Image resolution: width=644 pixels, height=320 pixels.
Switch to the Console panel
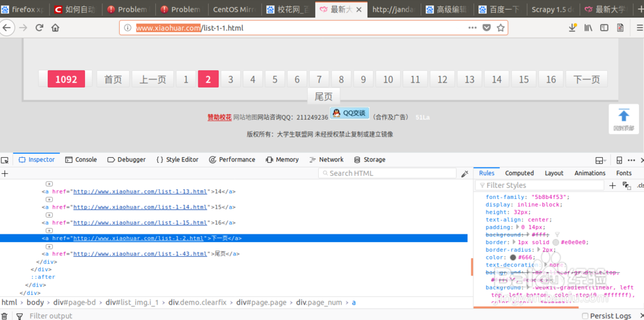click(81, 160)
